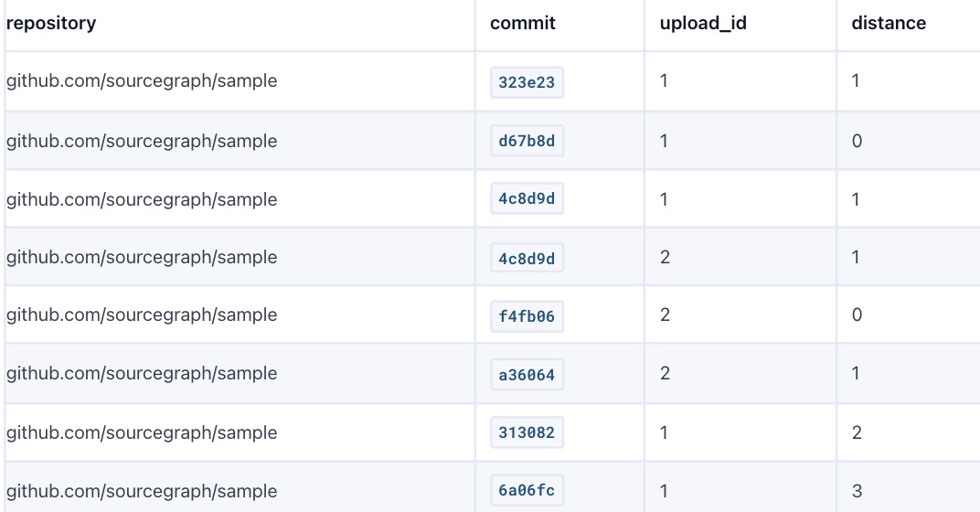The height and width of the screenshot is (512, 980).
Task: Open commit d67b8d
Action: (527, 142)
